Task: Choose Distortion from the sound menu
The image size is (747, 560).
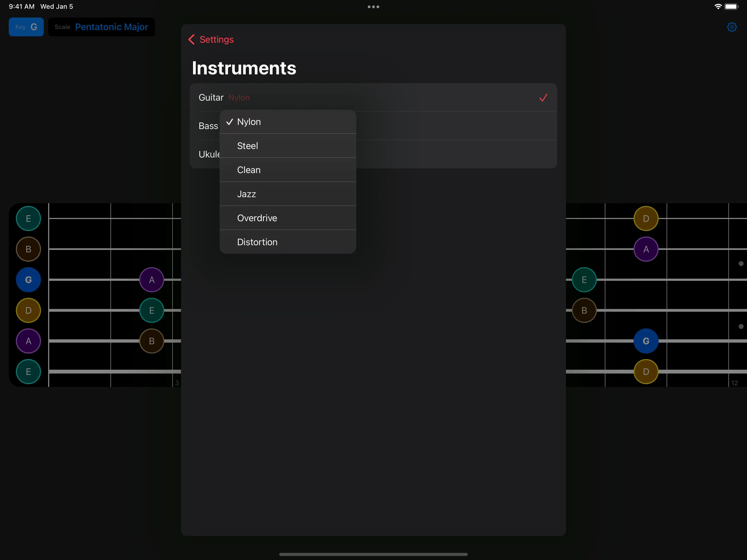Action: [x=257, y=242]
